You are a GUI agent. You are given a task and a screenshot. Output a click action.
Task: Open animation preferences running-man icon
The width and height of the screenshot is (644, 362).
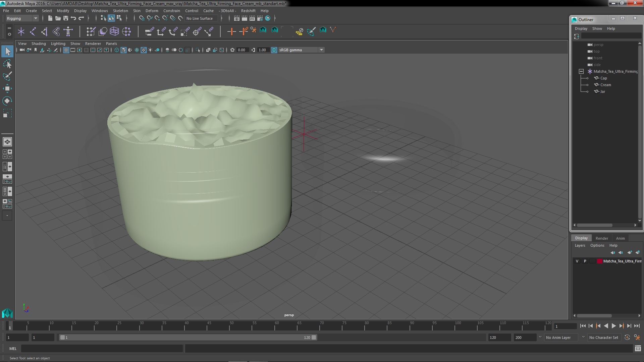point(637,338)
